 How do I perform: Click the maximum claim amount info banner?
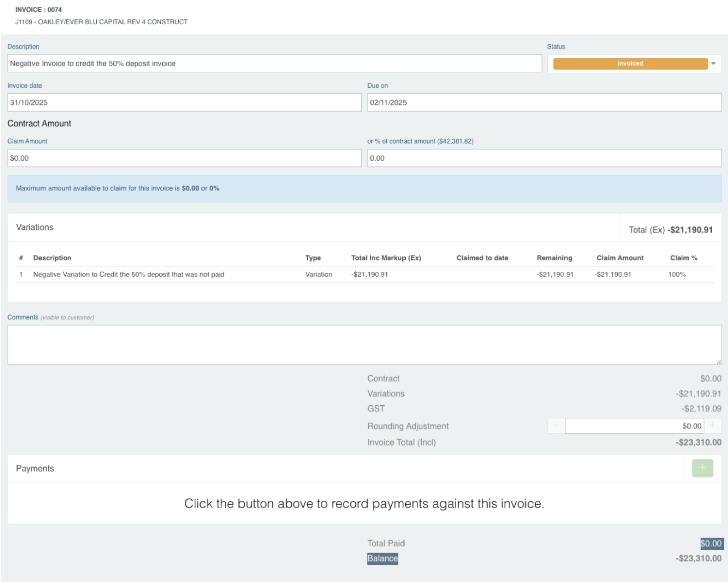(x=364, y=189)
